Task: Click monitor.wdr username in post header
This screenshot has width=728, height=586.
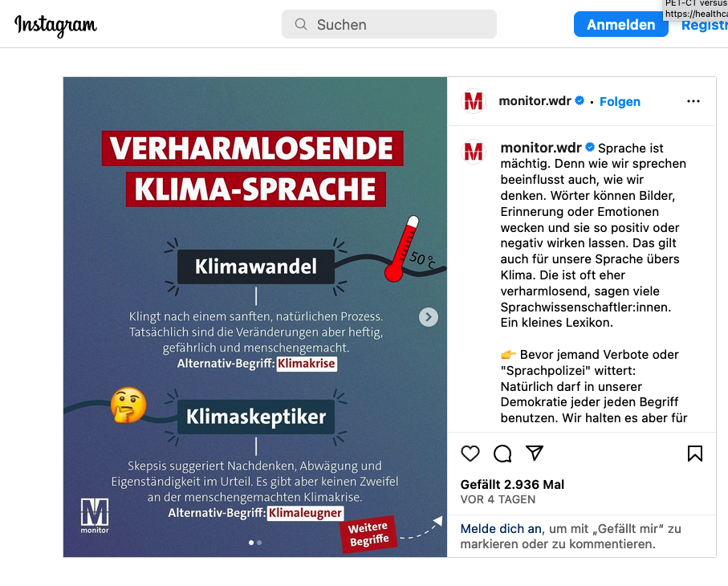Action: (535, 101)
